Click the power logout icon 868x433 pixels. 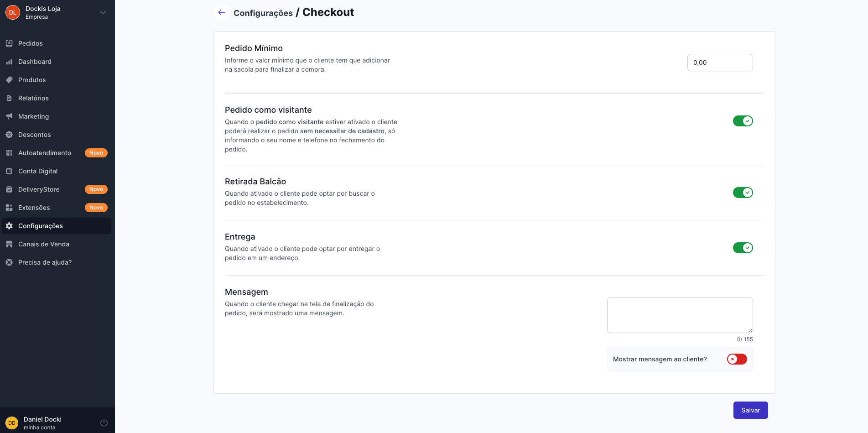coord(104,423)
